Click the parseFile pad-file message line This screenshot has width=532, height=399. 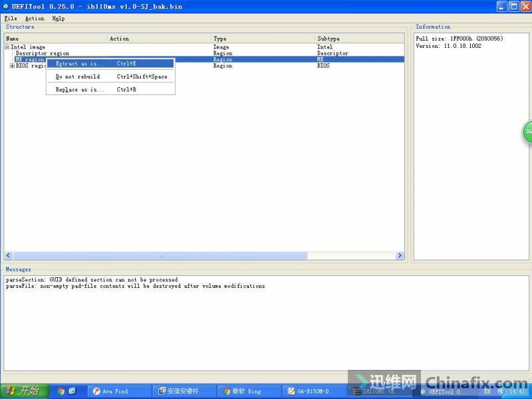pos(136,287)
